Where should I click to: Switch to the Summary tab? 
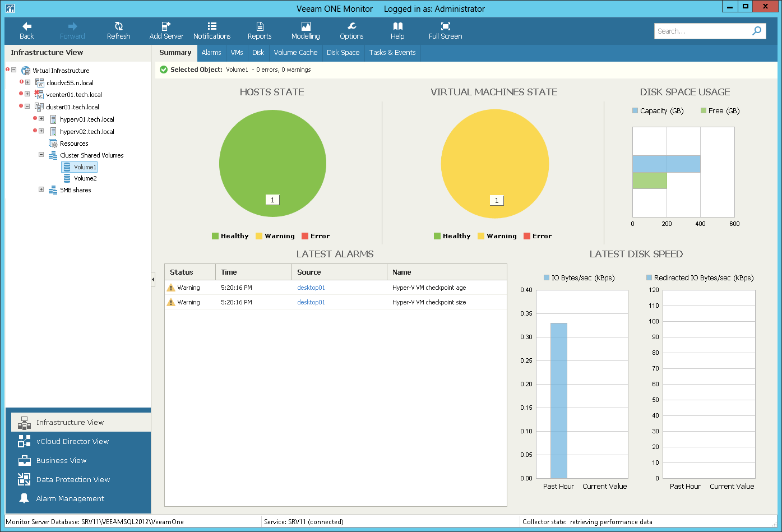[x=175, y=53]
